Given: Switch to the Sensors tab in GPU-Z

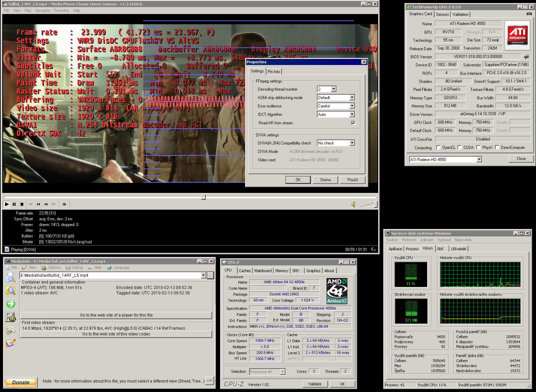Looking at the screenshot, I should click(x=442, y=14).
